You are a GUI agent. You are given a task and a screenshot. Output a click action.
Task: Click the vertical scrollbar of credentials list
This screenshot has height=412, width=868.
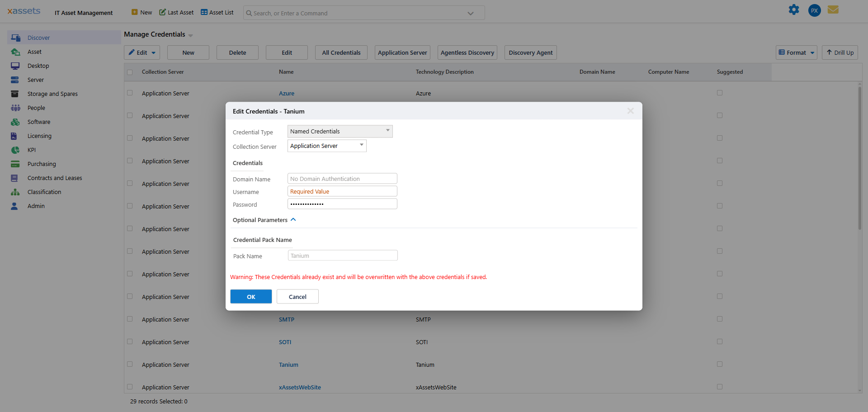(859, 158)
